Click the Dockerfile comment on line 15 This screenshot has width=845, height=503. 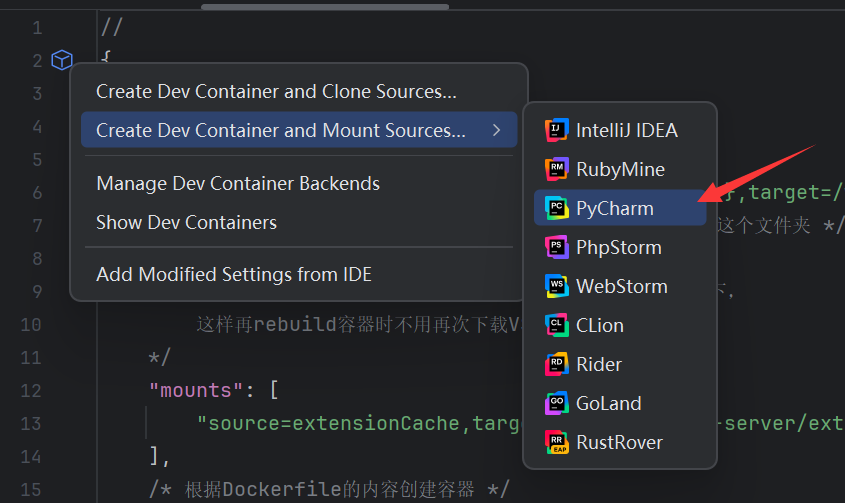[329, 490]
